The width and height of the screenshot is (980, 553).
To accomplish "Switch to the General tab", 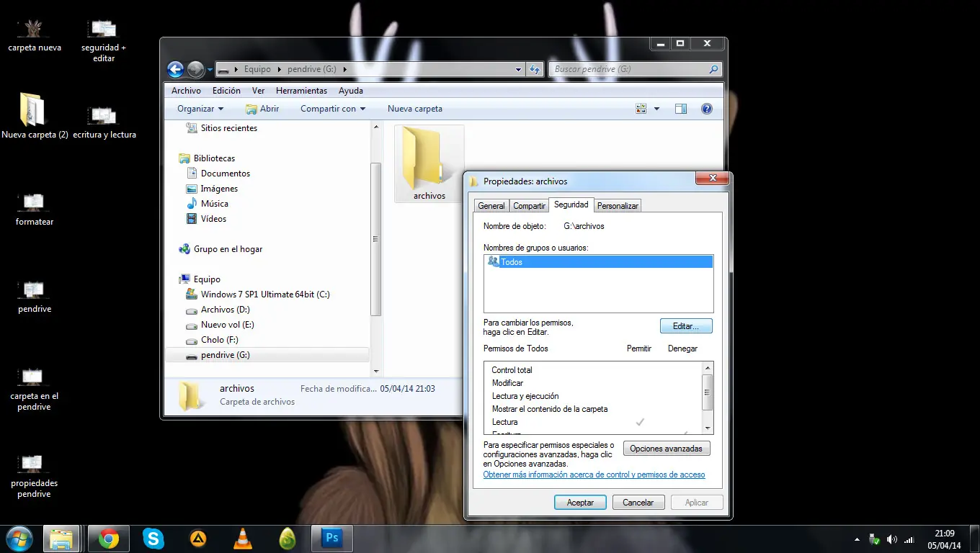I will [x=491, y=206].
